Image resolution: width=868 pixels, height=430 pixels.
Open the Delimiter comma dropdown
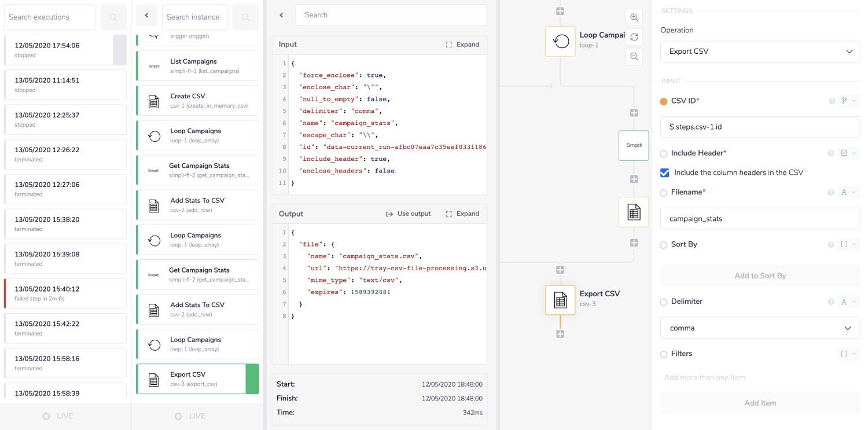(760, 328)
